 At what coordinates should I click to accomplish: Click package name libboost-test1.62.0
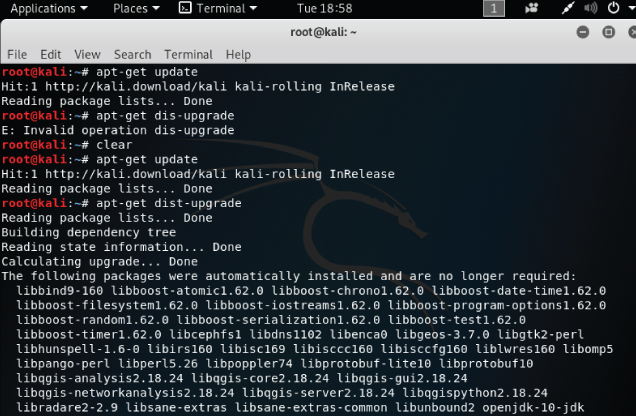pyautogui.click(x=457, y=320)
